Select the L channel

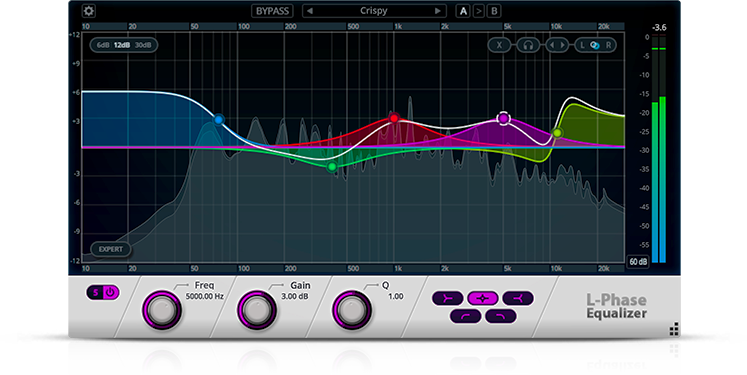[582, 45]
